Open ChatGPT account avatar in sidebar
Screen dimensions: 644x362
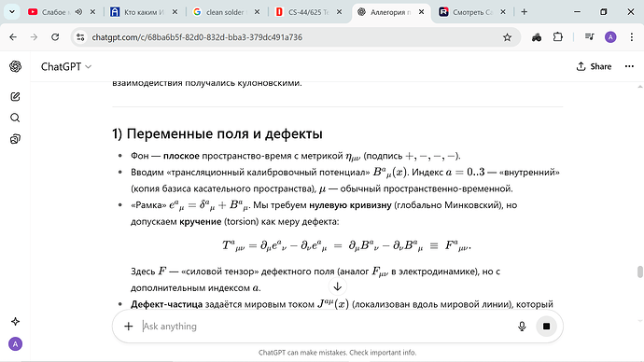pyautogui.click(x=15, y=344)
